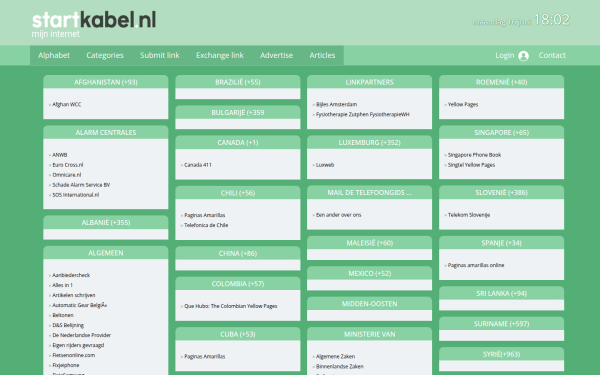The width and height of the screenshot is (600, 375).
Task: Open SOS International.nl link
Action: (76, 195)
